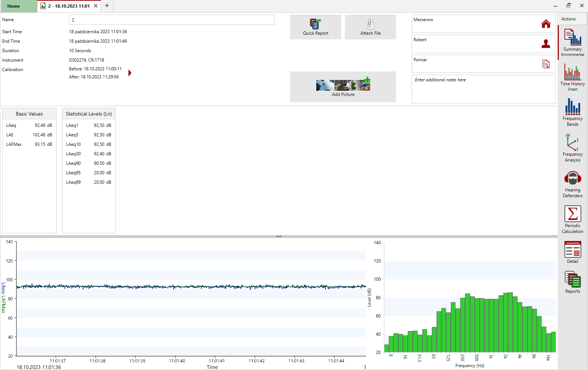Open Periodic Calculation
The width and height of the screenshot is (588, 370).
click(572, 219)
